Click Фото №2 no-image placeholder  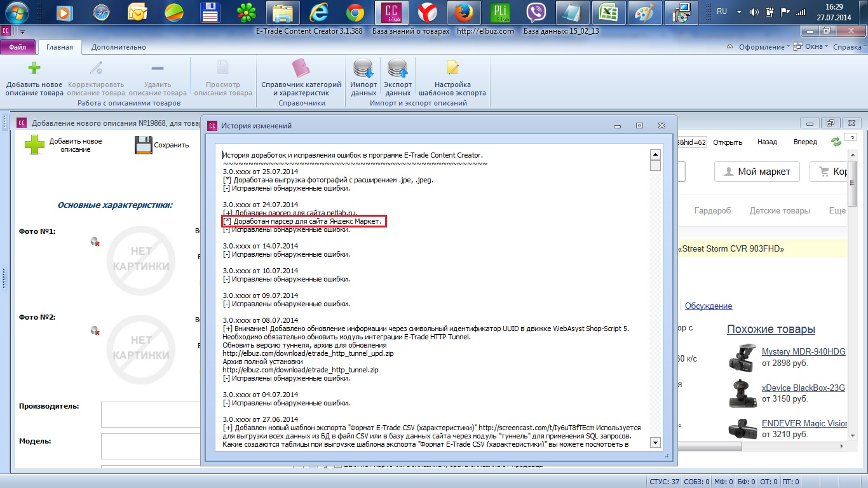(x=140, y=348)
